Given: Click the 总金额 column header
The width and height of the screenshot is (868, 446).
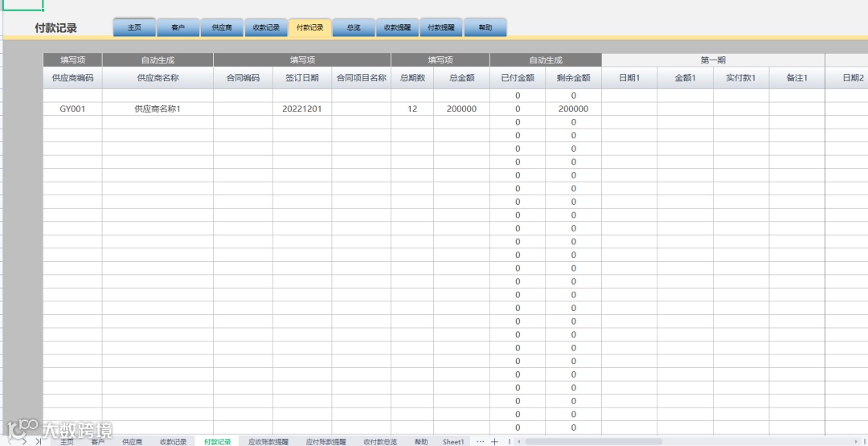Looking at the screenshot, I should click(x=461, y=78).
